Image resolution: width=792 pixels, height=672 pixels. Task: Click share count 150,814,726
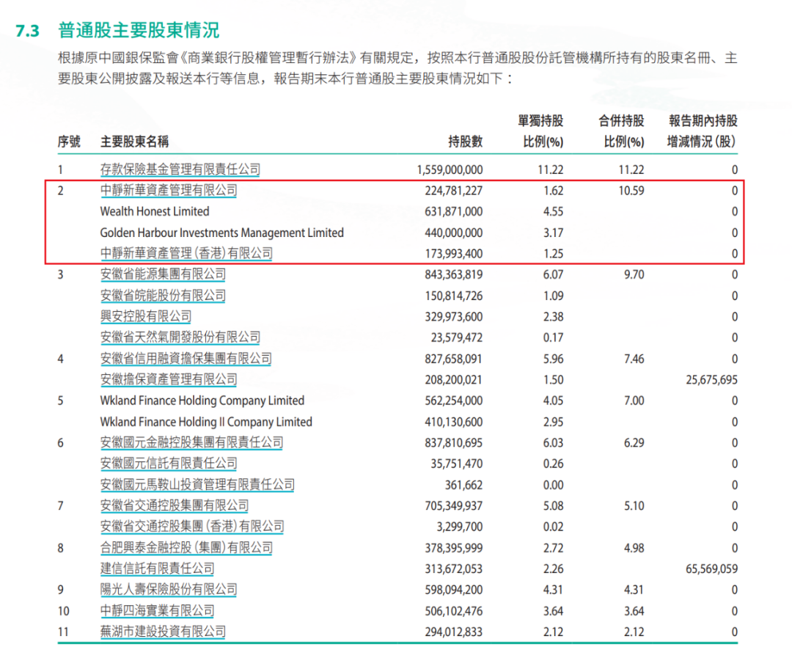click(x=454, y=296)
